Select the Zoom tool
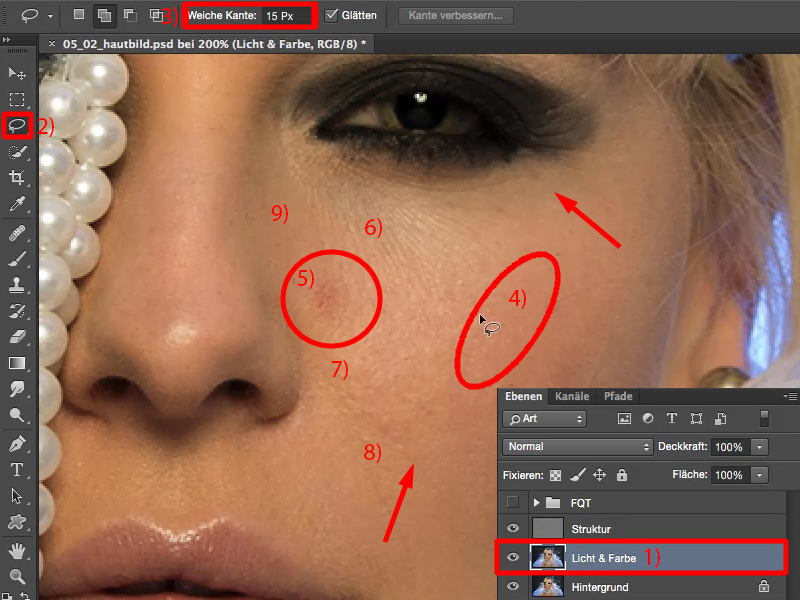 (17, 577)
